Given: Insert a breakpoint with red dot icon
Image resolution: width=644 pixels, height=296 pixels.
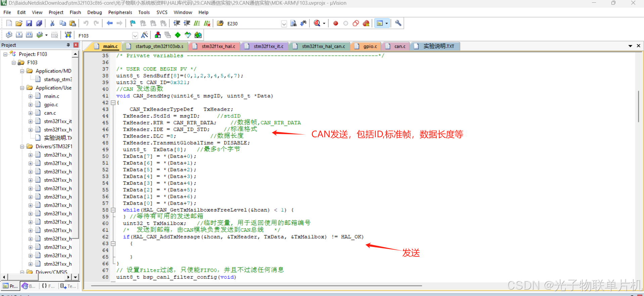Looking at the screenshot, I should (x=336, y=23).
